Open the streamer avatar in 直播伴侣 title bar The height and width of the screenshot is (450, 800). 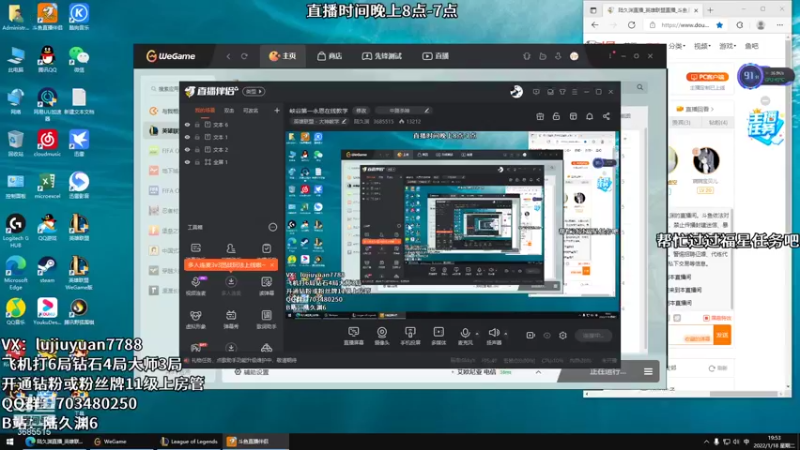516,92
